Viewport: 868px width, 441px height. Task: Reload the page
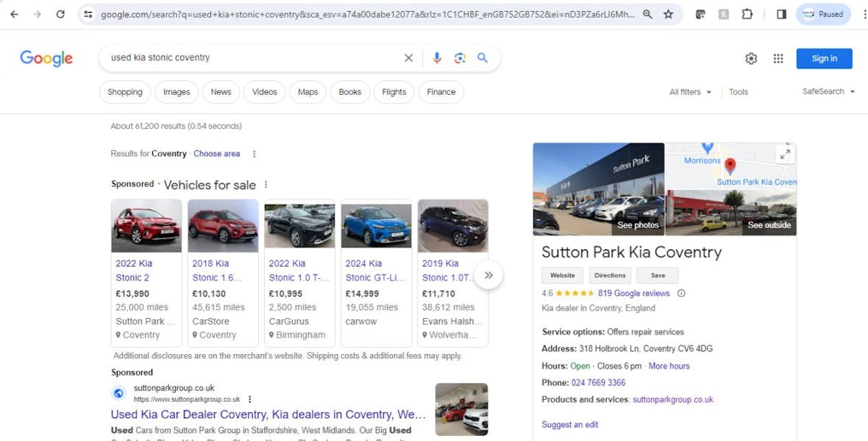pyautogui.click(x=60, y=13)
